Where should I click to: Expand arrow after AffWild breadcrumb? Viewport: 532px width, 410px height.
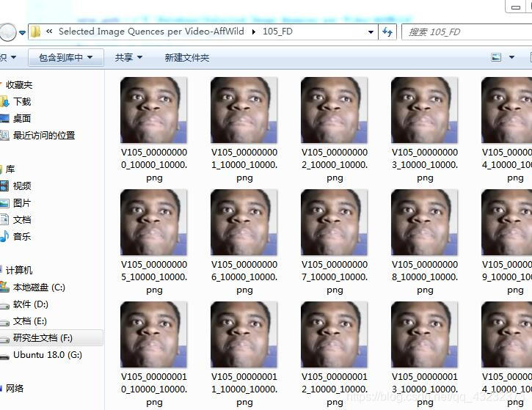pyautogui.click(x=253, y=32)
